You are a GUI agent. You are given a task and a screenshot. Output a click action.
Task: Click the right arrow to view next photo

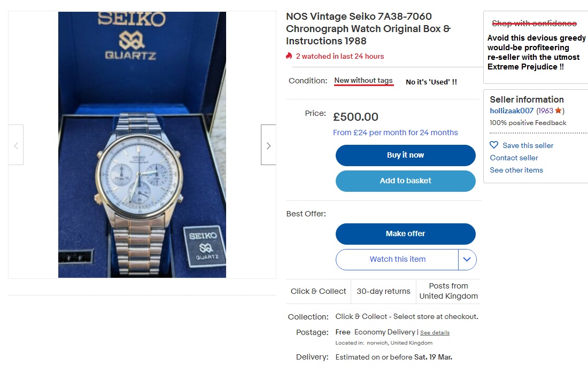click(268, 145)
